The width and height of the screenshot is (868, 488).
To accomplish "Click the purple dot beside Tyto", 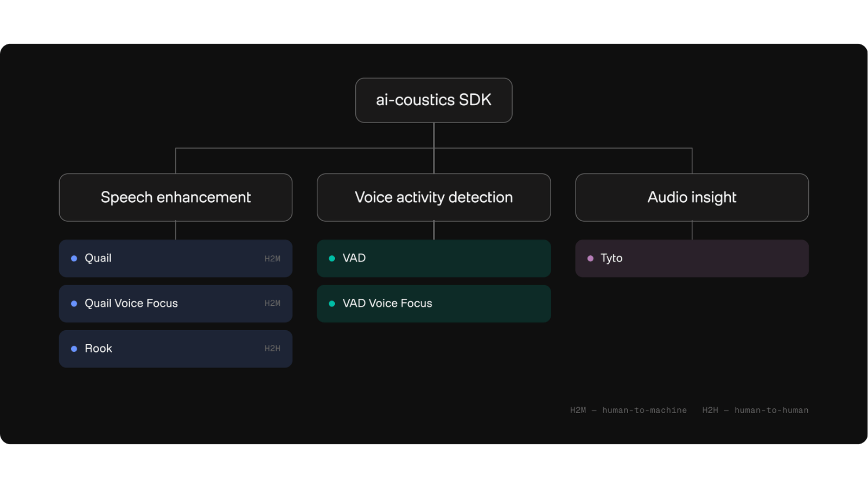I will pyautogui.click(x=590, y=259).
